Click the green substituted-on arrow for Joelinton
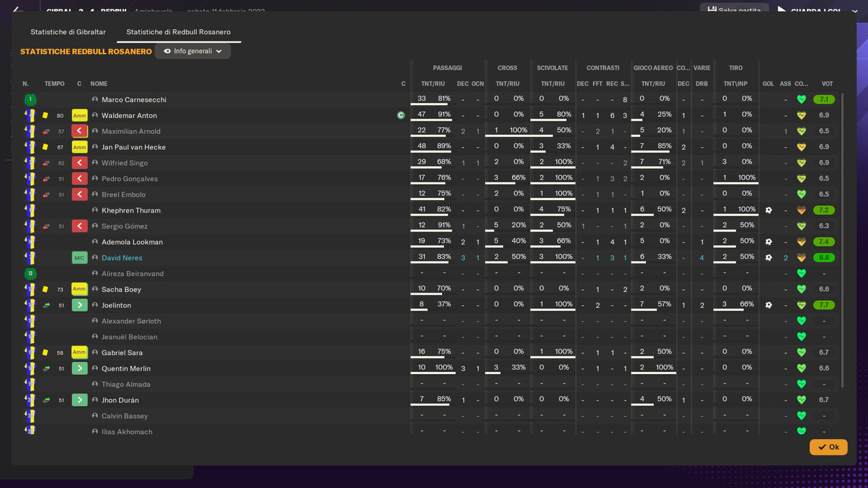 (79, 305)
